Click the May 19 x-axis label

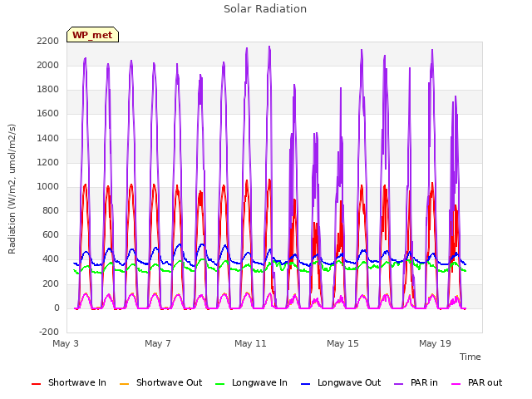click(435, 343)
